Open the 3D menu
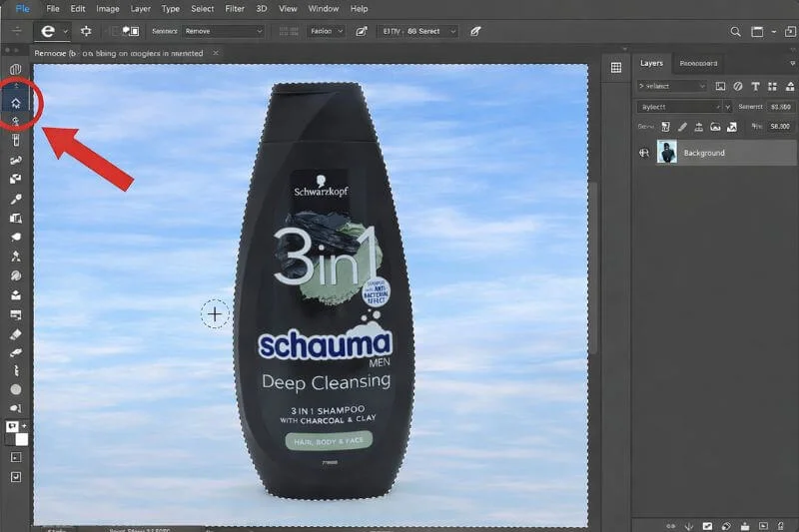The image size is (799, 532). coord(262,9)
